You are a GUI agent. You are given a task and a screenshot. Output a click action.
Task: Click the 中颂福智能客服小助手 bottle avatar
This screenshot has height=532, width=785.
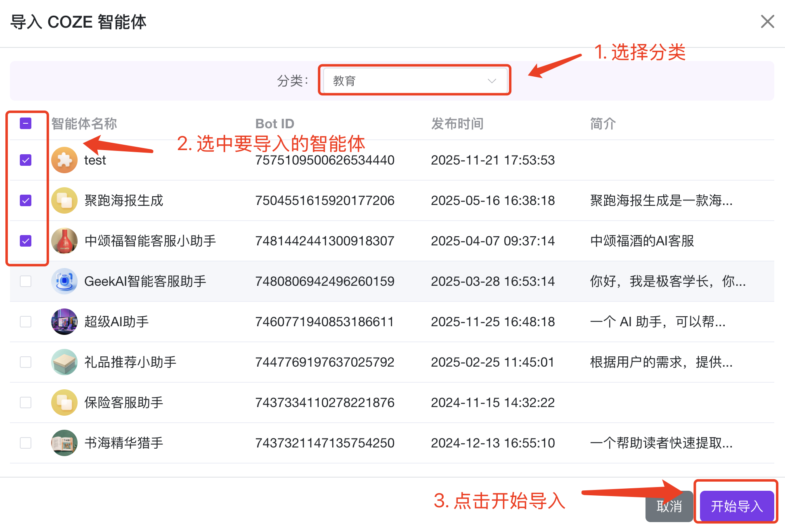64,241
